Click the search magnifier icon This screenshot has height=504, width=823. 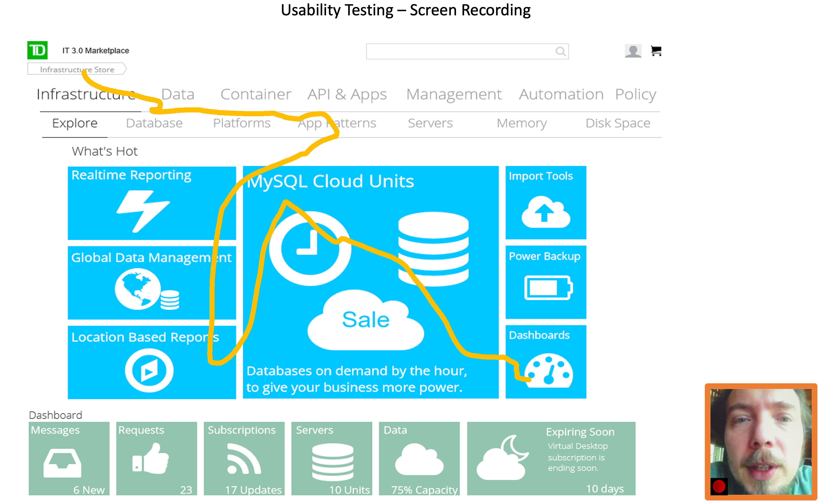560,51
